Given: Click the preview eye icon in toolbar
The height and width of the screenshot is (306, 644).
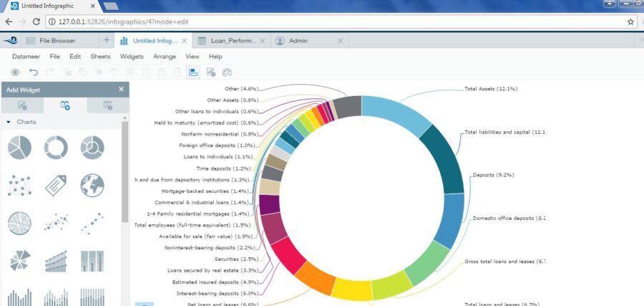Looking at the screenshot, I should point(15,72).
